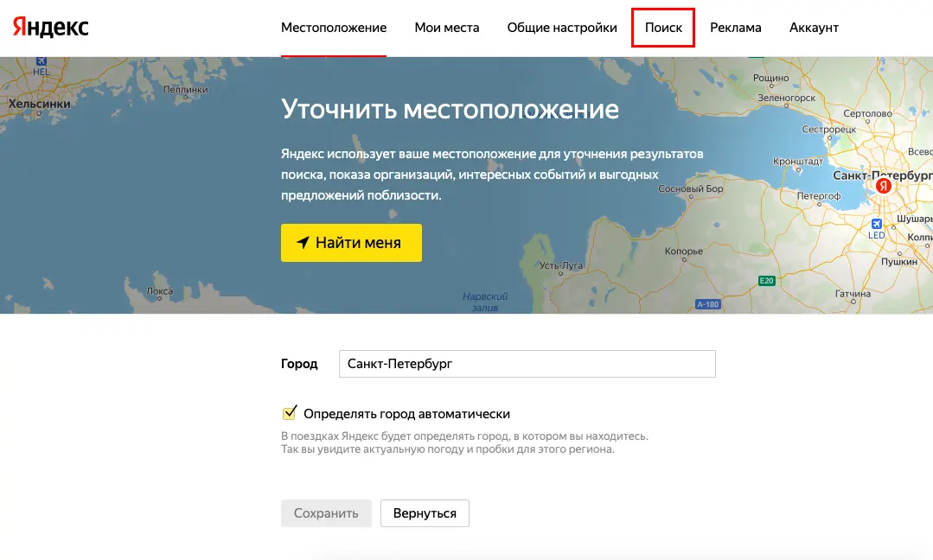933x560 pixels.
Task: Click the Локса label on the map
Action: 159,290
